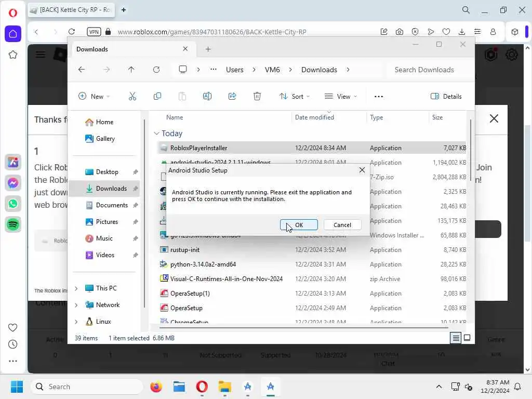Click the Copy icon in Explorer toolbar
Viewport: 532px width, 399px height.
click(x=157, y=96)
